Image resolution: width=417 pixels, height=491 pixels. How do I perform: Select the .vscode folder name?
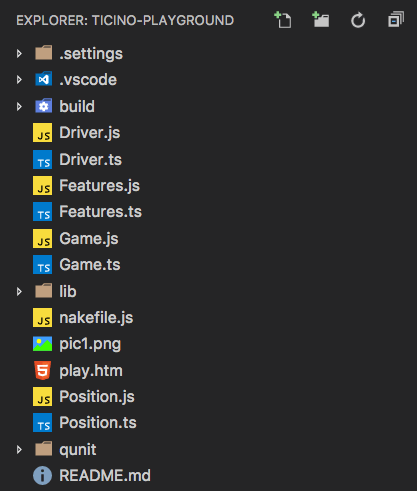click(88, 80)
